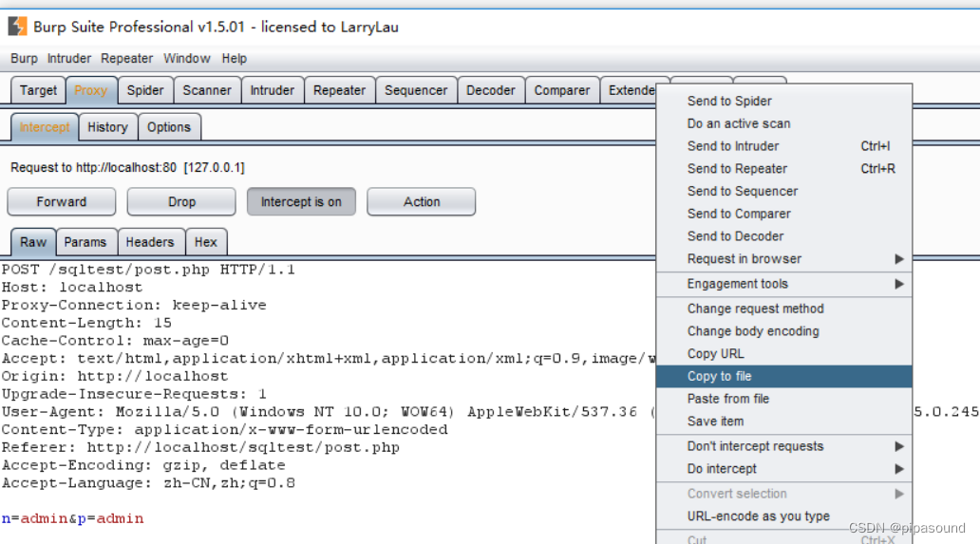Toggle the Intercept is on button
Image resolution: width=980 pixels, height=544 pixels.
coord(301,201)
